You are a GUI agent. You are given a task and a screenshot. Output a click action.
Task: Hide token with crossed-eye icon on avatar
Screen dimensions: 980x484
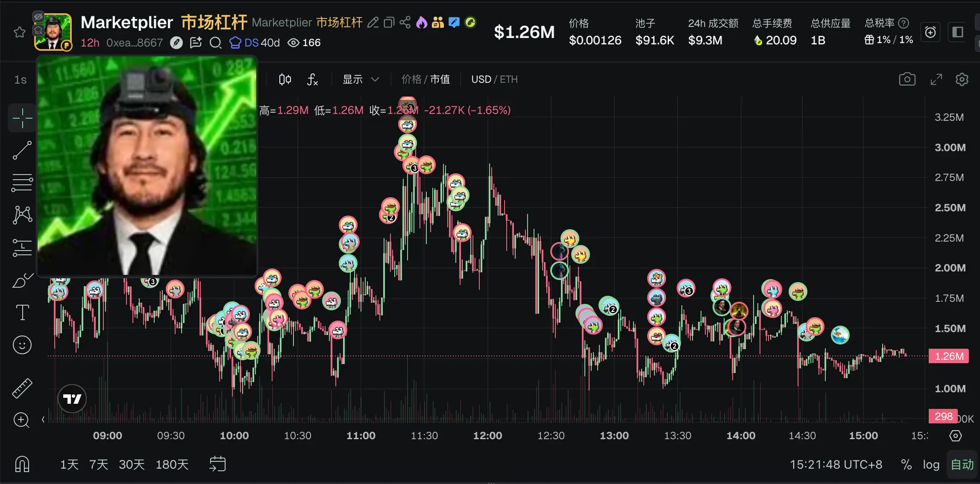point(38,17)
